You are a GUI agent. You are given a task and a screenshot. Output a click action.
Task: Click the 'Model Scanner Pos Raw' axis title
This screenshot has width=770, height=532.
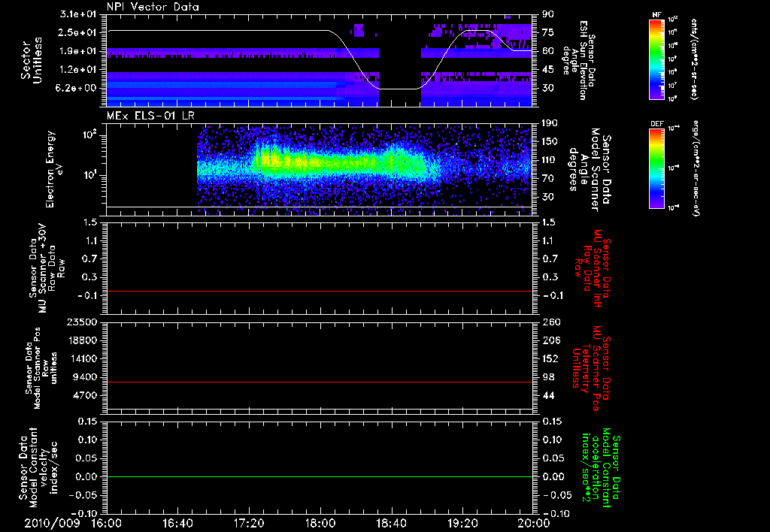41,368
